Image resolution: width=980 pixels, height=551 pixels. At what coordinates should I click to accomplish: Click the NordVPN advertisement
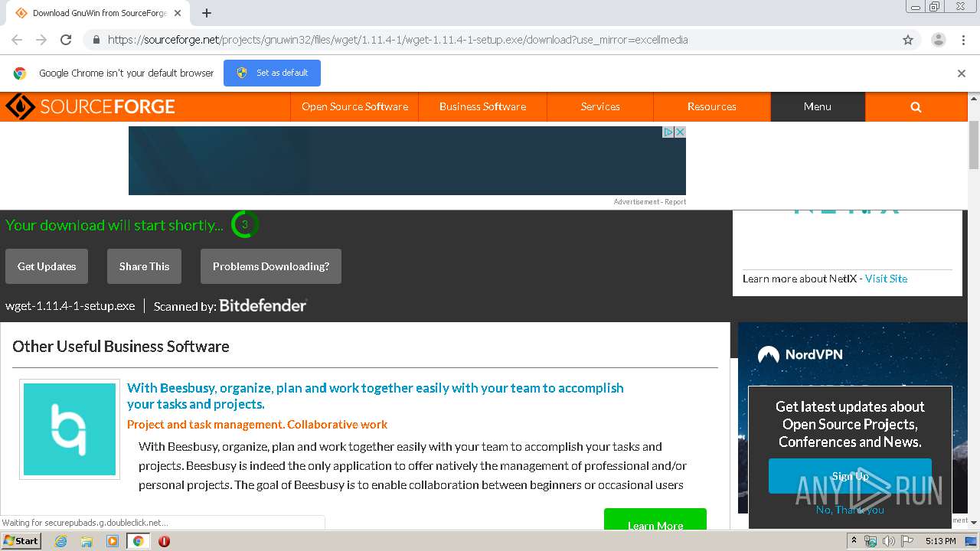click(852, 354)
